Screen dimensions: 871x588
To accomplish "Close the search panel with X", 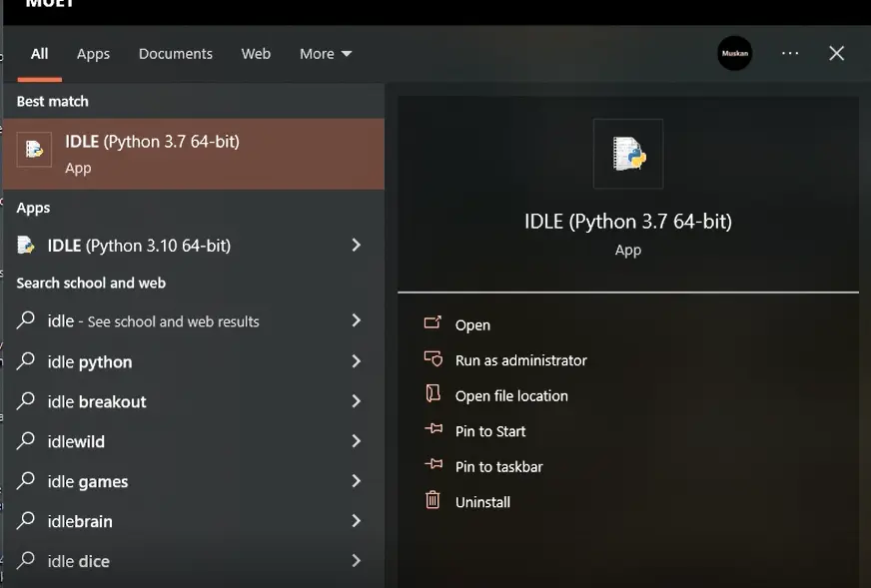I will point(837,53).
